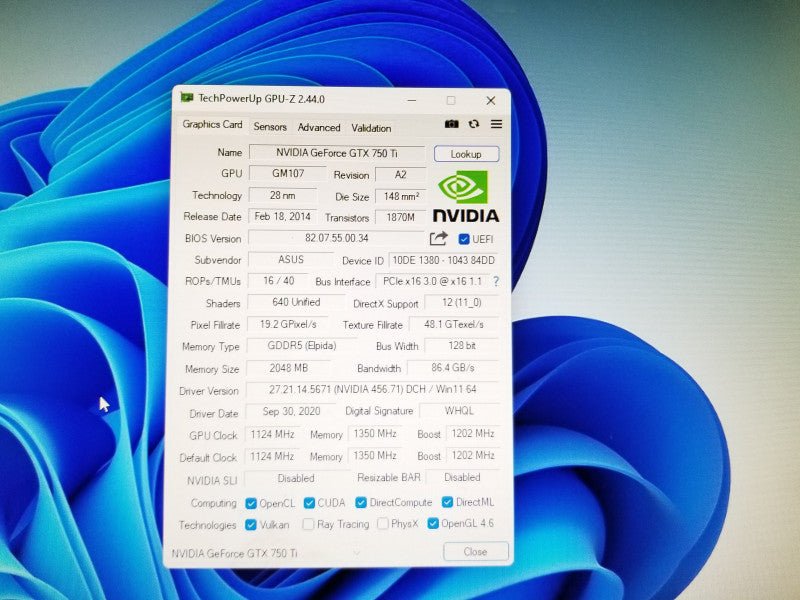The image size is (800, 600).
Task: Open the hamburger menu icon
Action: tap(496, 124)
